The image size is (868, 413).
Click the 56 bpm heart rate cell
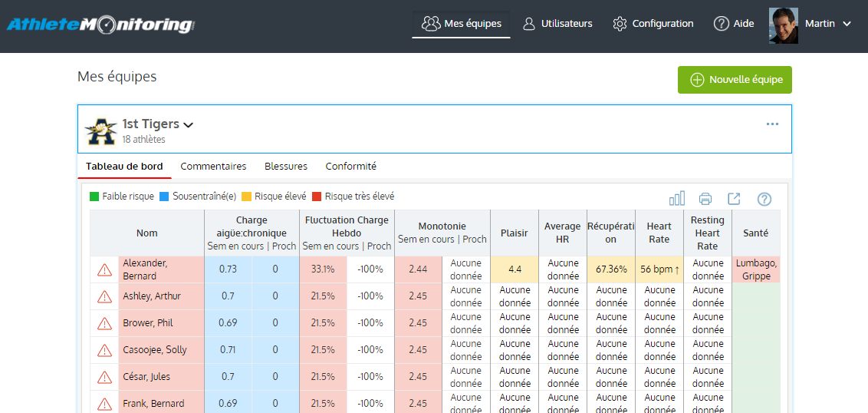point(659,269)
